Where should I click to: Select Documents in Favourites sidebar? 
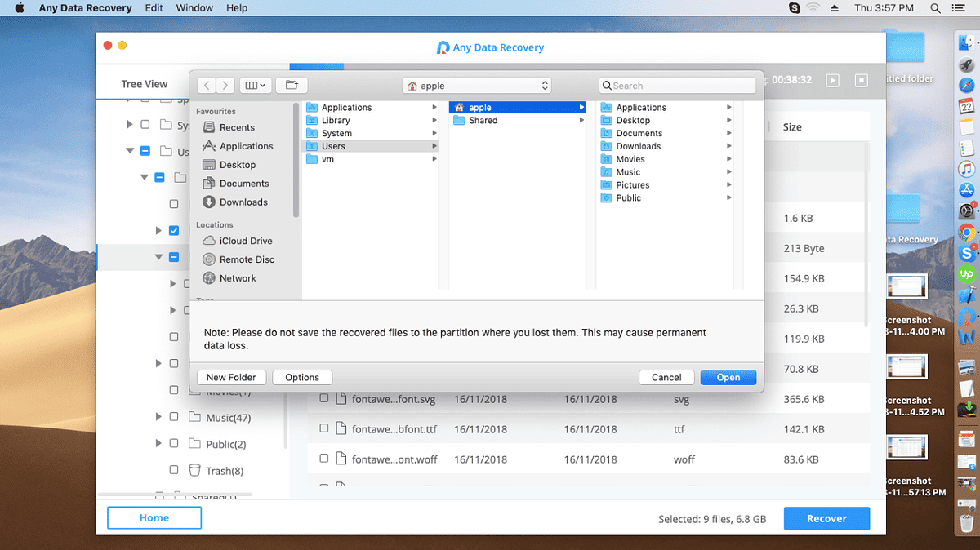pos(244,184)
